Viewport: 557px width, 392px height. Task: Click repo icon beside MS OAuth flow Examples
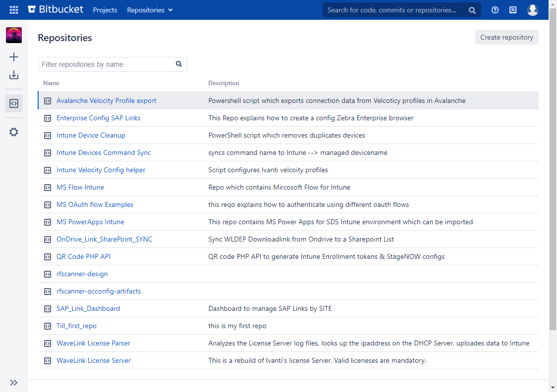(48, 205)
